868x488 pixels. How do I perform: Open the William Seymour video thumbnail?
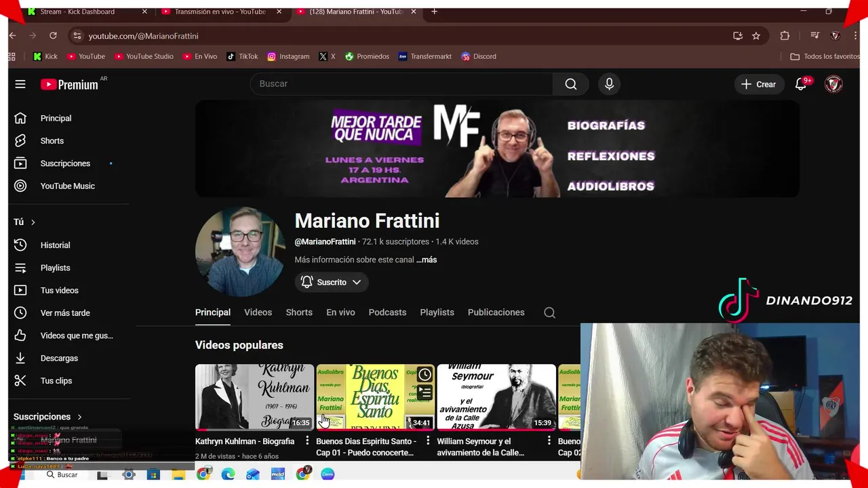[496, 397]
